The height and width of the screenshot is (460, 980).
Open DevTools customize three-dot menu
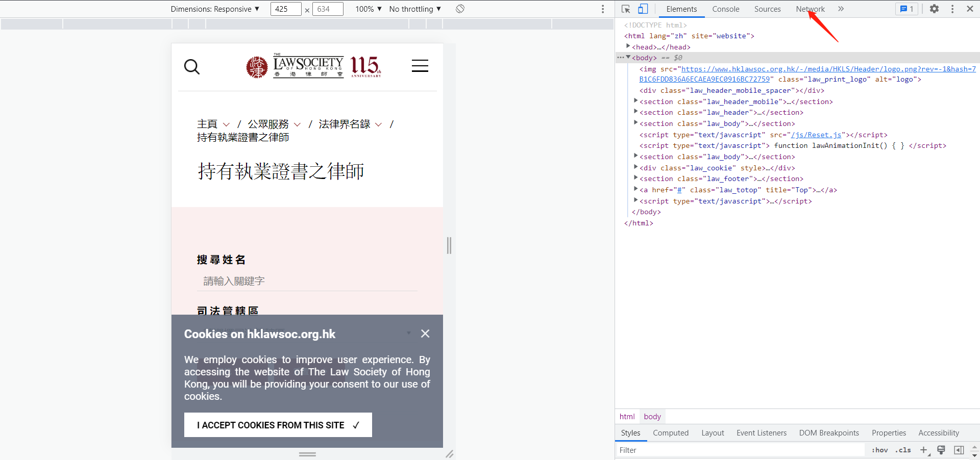coord(952,9)
